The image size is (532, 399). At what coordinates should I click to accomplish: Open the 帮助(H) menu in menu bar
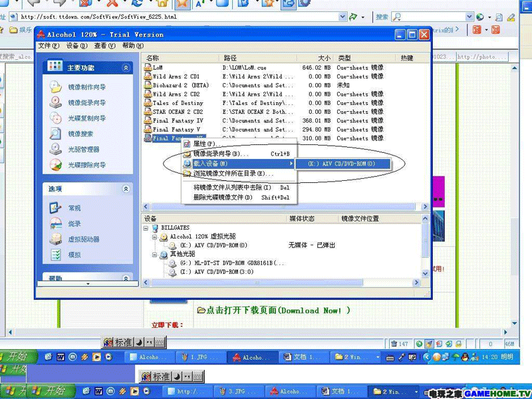coord(132,45)
